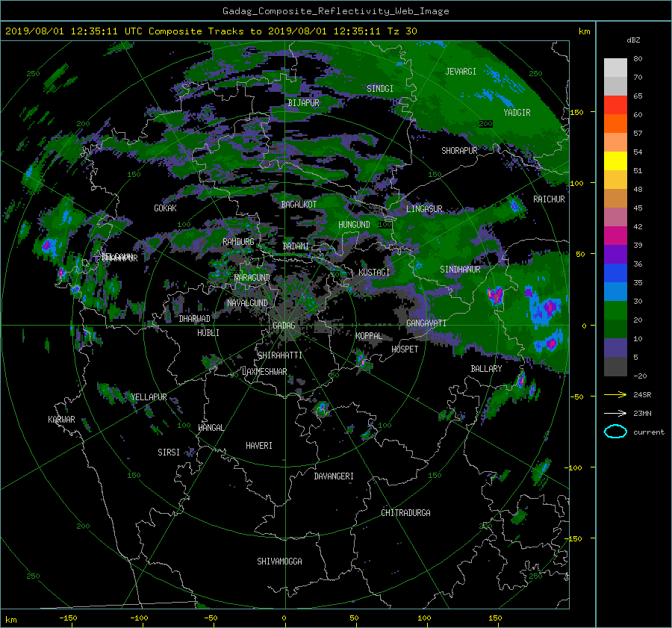Viewport: 672px width, 628px height.
Task: Click the HANGAL city label
Action: coord(211,428)
